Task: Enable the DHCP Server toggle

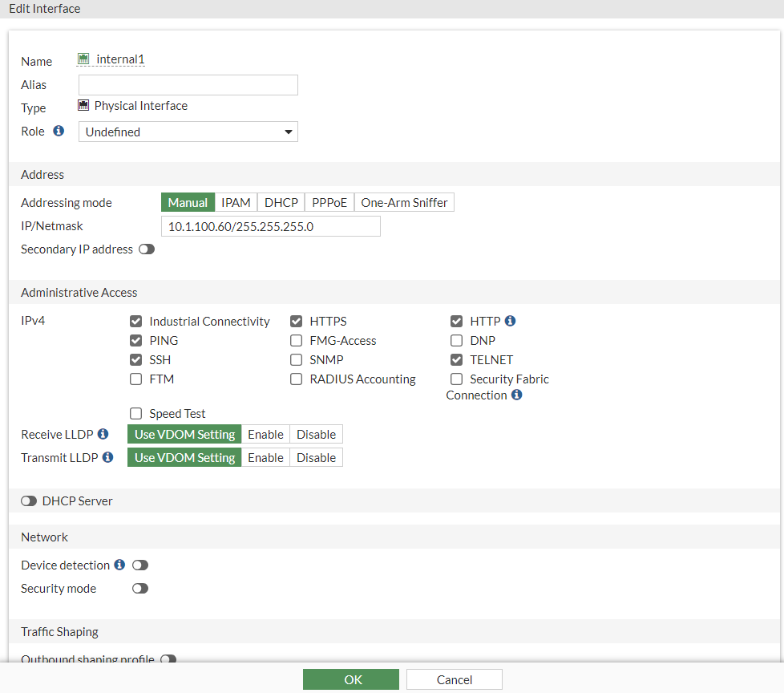Action: tap(29, 500)
